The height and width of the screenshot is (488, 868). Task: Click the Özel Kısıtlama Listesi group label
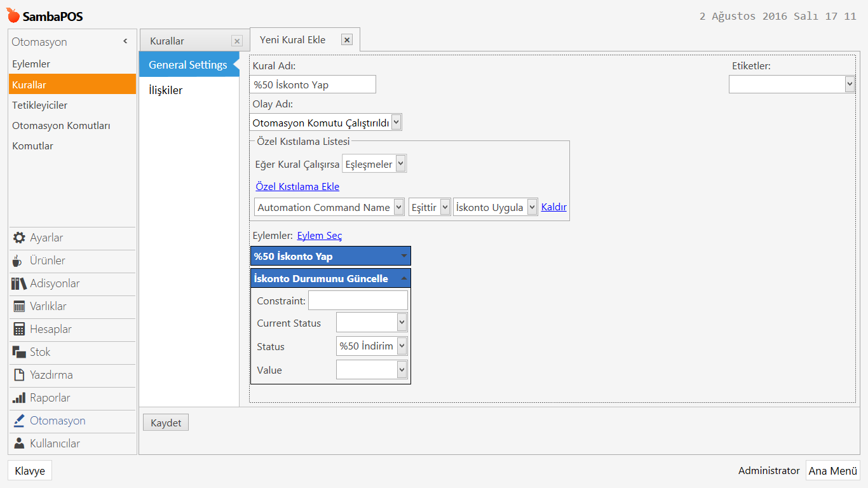303,141
